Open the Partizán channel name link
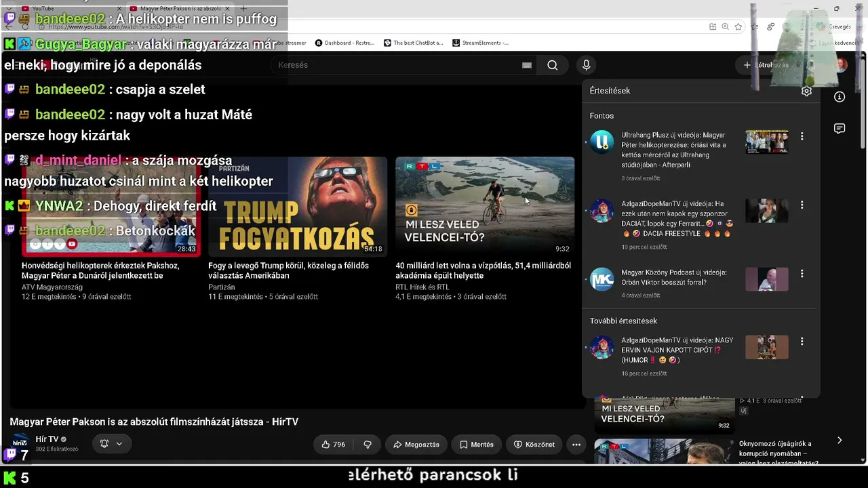Viewport: 868px width, 488px height. (222, 287)
